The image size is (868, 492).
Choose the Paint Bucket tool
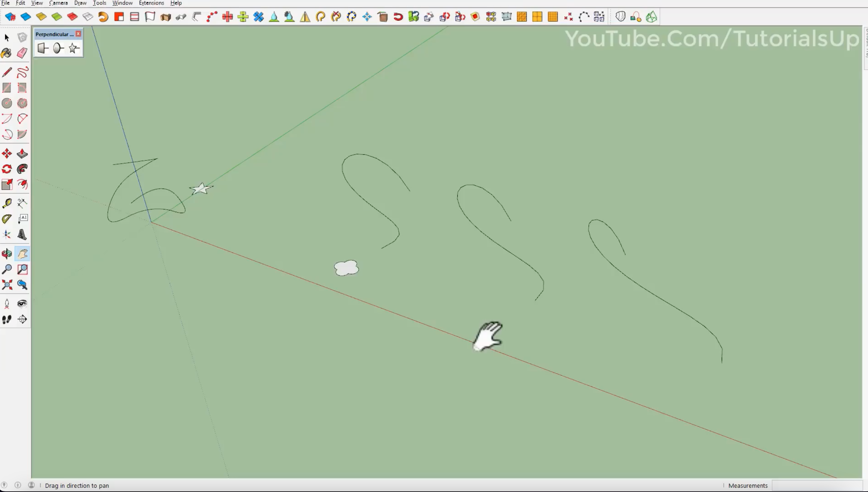tap(7, 53)
